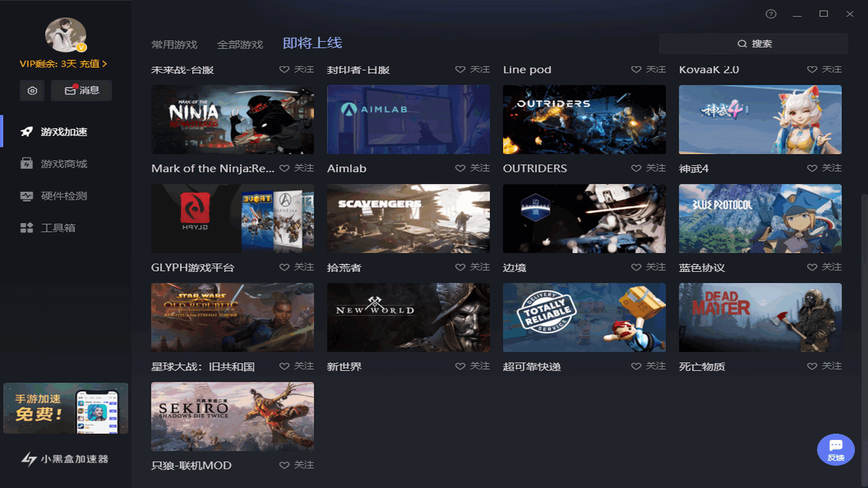The width and height of the screenshot is (868, 488).
Task: Click the 超可靠快递 title text
Action: pyautogui.click(x=532, y=367)
